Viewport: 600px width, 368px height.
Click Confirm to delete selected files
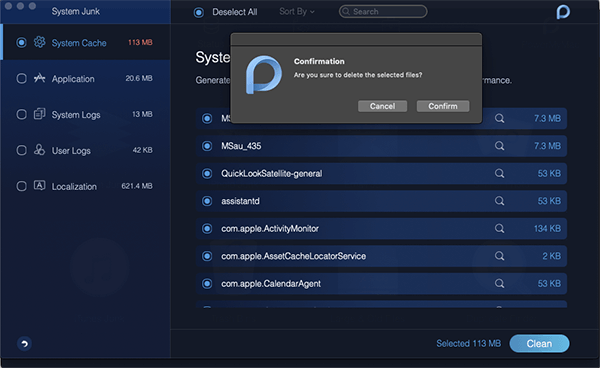tap(443, 106)
